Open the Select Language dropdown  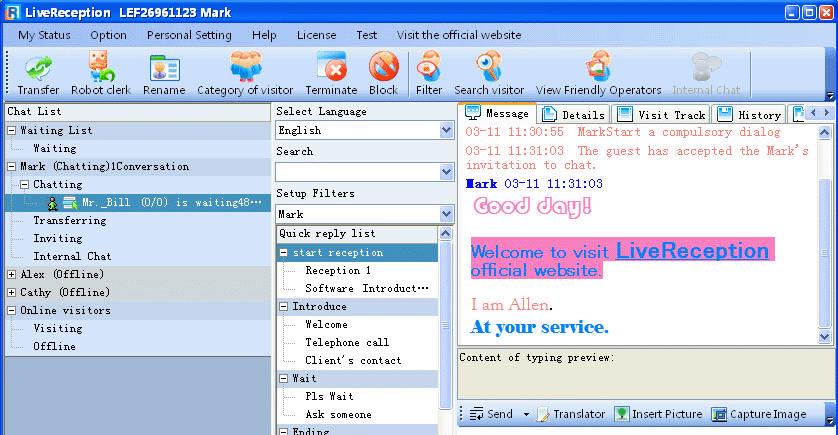point(447,130)
